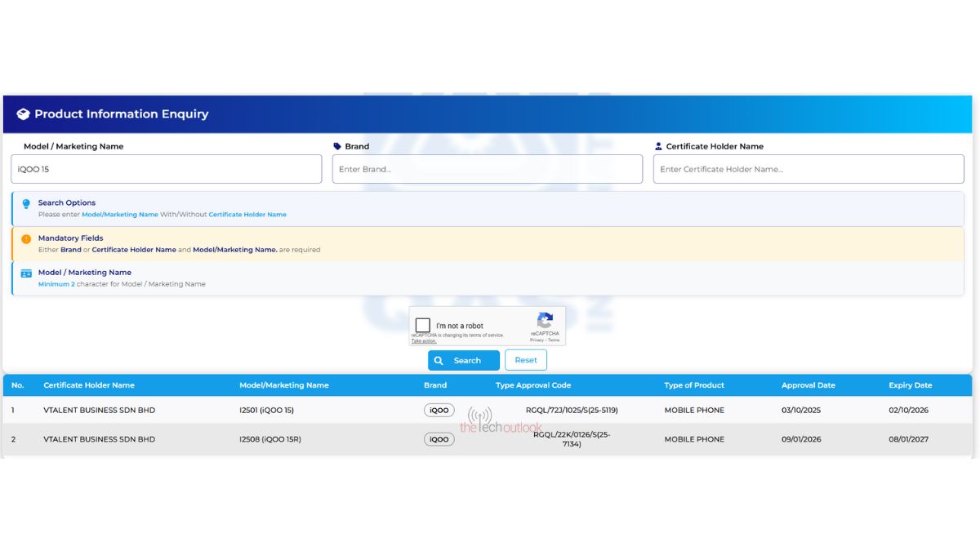Click the Enter Certificate Holder Name field
The width and height of the screenshot is (980, 551).
click(x=808, y=169)
